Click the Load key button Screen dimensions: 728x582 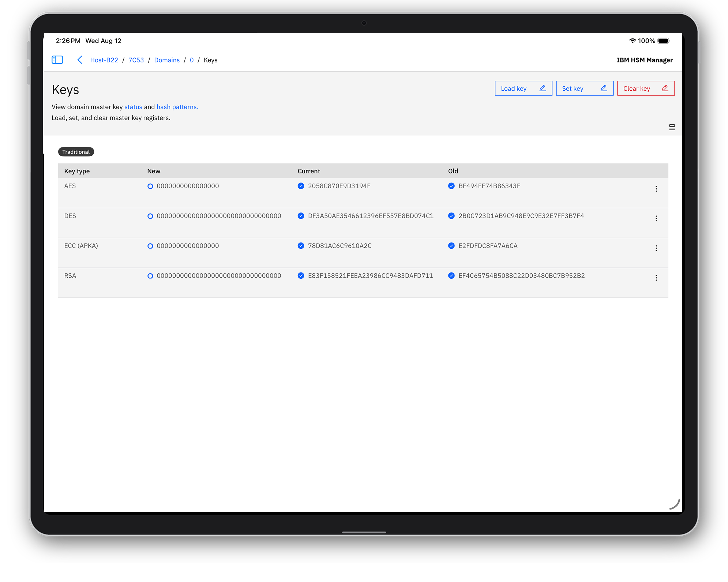(x=524, y=88)
